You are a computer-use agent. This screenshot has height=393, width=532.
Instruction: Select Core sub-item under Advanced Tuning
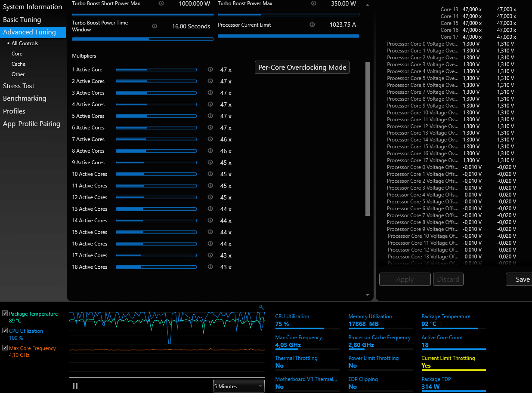tap(17, 53)
